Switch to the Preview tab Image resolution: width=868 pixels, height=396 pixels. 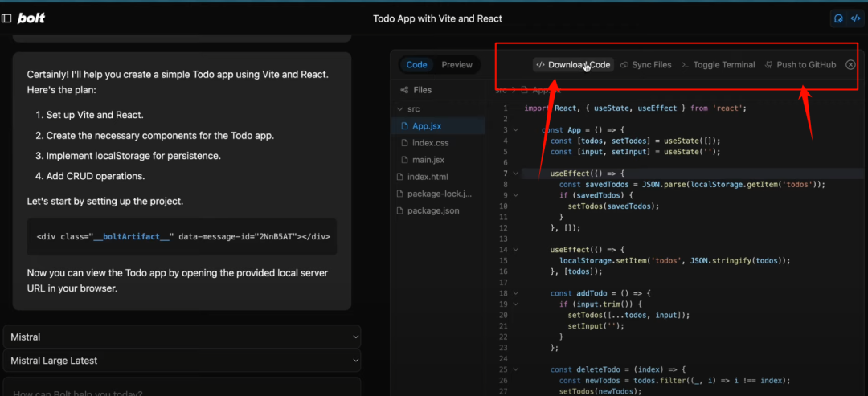pos(457,65)
